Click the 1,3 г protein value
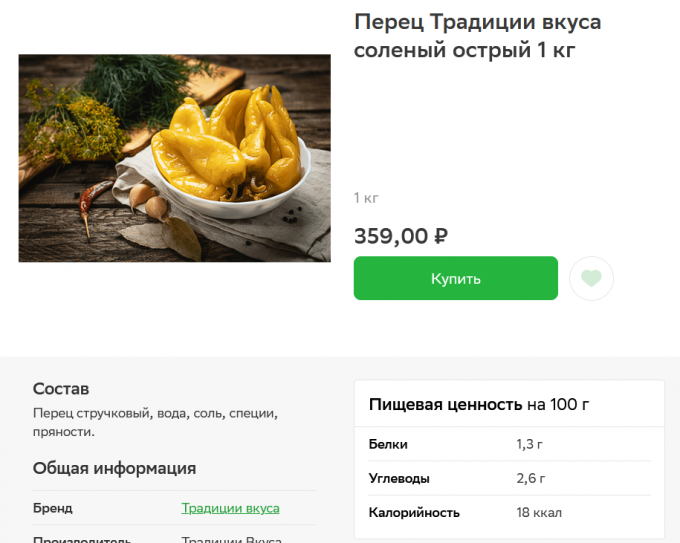Image resolution: width=680 pixels, height=543 pixels. click(529, 444)
